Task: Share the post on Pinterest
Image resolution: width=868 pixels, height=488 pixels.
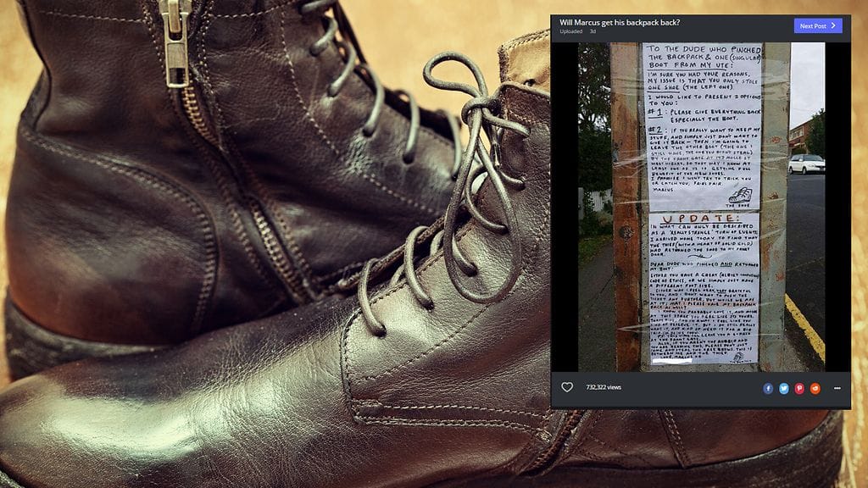Action: click(x=799, y=388)
